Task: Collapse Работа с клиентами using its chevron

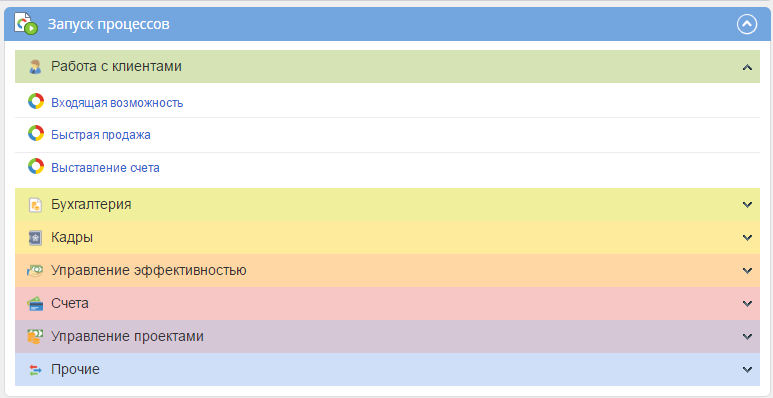Action: [747, 67]
